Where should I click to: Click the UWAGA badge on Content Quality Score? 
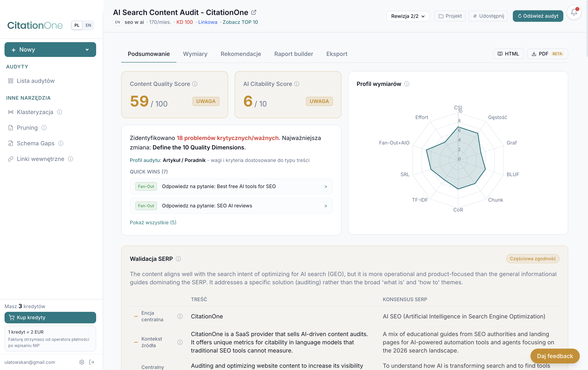(206, 101)
